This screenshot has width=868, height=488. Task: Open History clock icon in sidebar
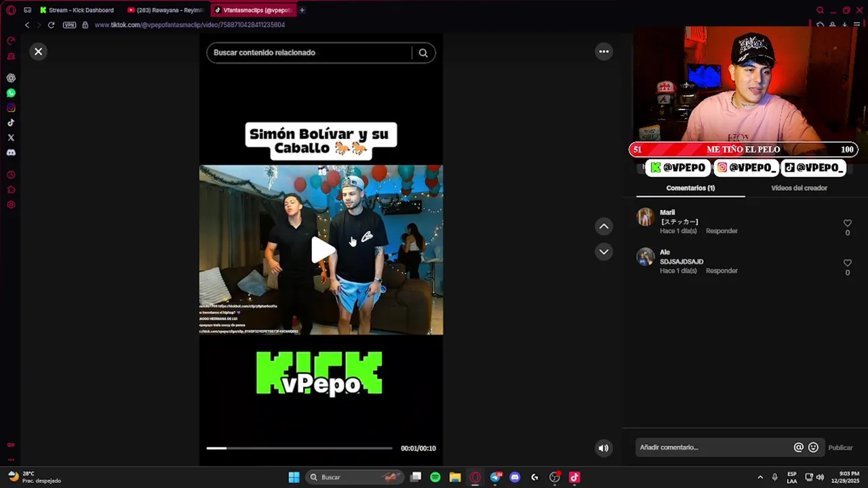(11, 175)
